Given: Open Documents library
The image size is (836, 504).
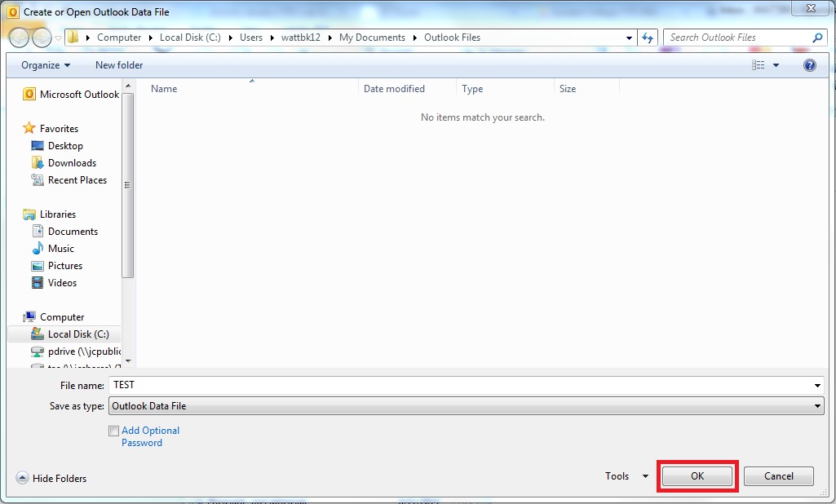Looking at the screenshot, I should (x=73, y=231).
